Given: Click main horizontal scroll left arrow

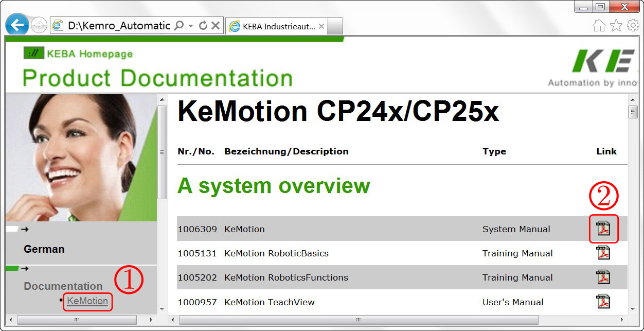Looking at the screenshot, I should (174, 320).
